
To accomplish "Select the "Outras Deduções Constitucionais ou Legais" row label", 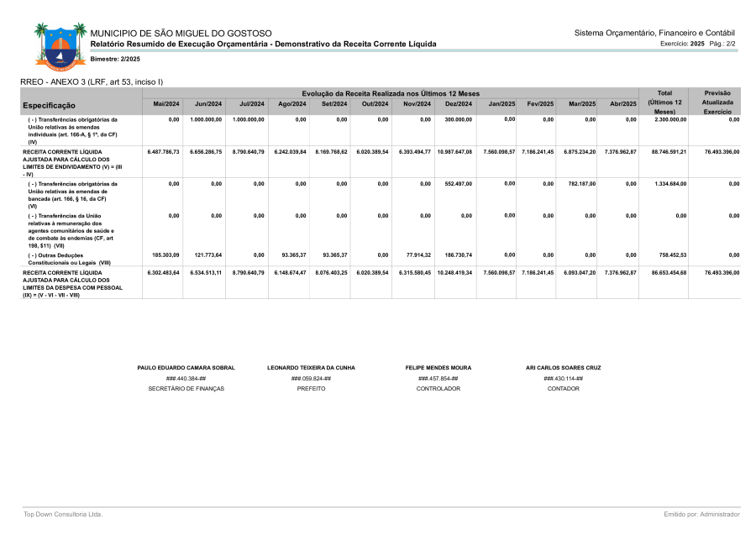I will [64, 259].
